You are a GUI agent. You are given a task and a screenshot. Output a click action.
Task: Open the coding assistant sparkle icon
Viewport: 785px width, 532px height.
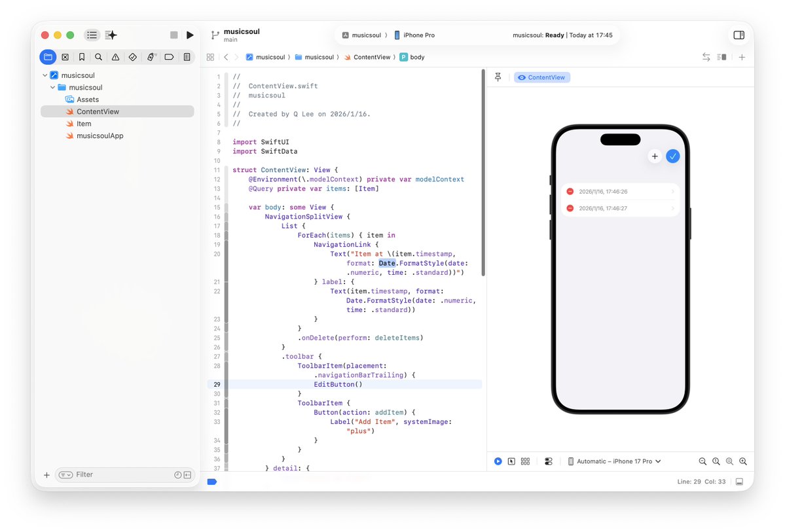tap(111, 35)
